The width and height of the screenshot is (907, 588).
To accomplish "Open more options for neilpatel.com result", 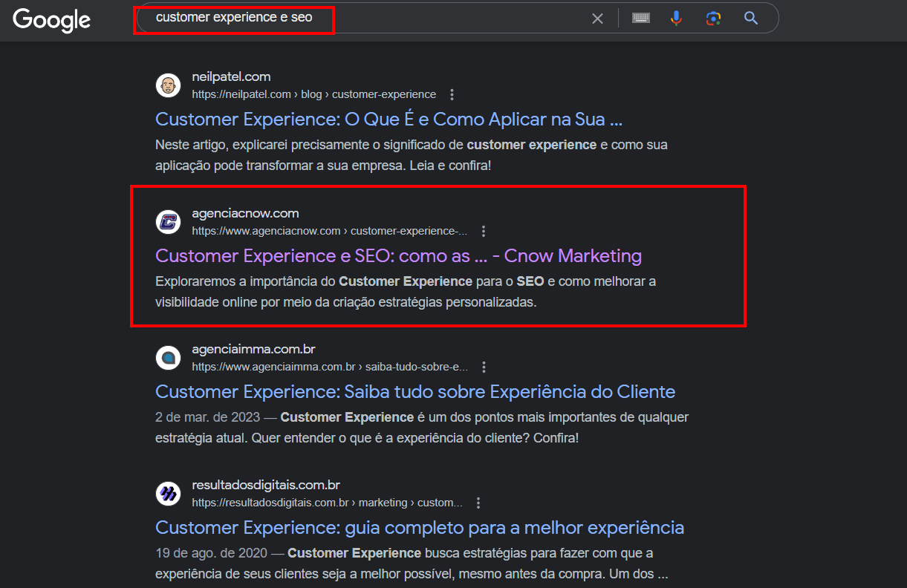I will (x=452, y=94).
